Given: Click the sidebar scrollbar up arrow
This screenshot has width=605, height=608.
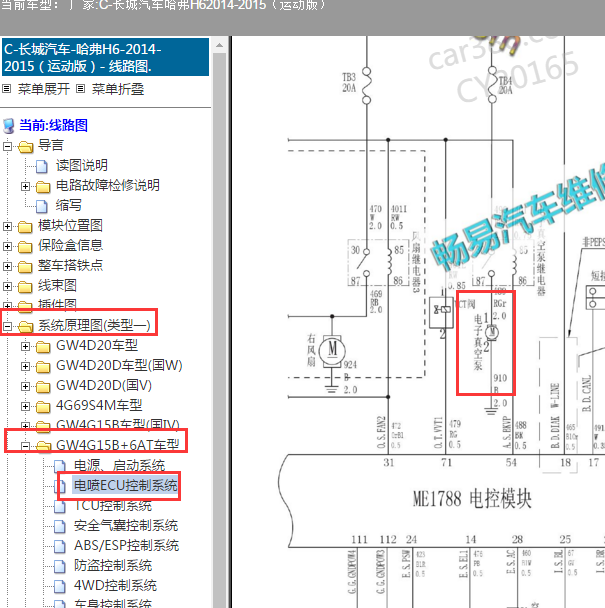Looking at the screenshot, I should (x=220, y=45).
